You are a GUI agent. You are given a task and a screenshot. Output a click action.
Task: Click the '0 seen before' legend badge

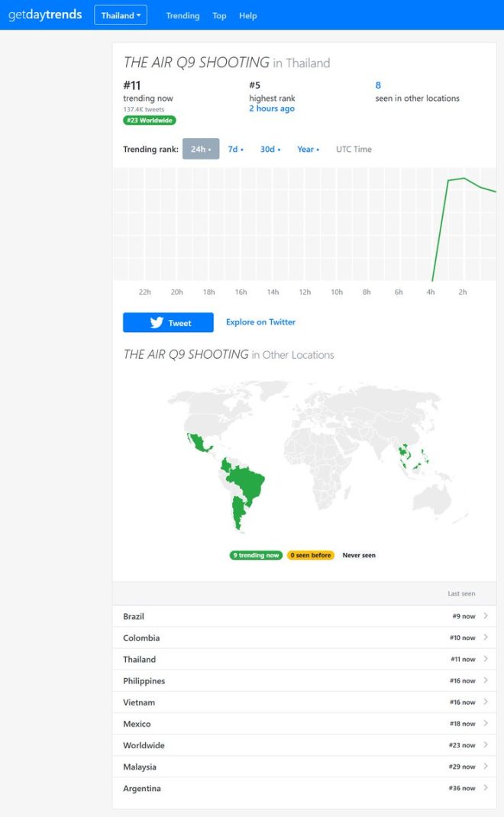pyautogui.click(x=311, y=555)
